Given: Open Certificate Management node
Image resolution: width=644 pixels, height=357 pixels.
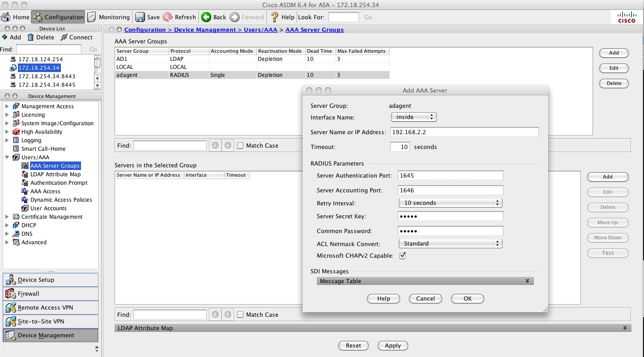Looking at the screenshot, I should (52, 217).
